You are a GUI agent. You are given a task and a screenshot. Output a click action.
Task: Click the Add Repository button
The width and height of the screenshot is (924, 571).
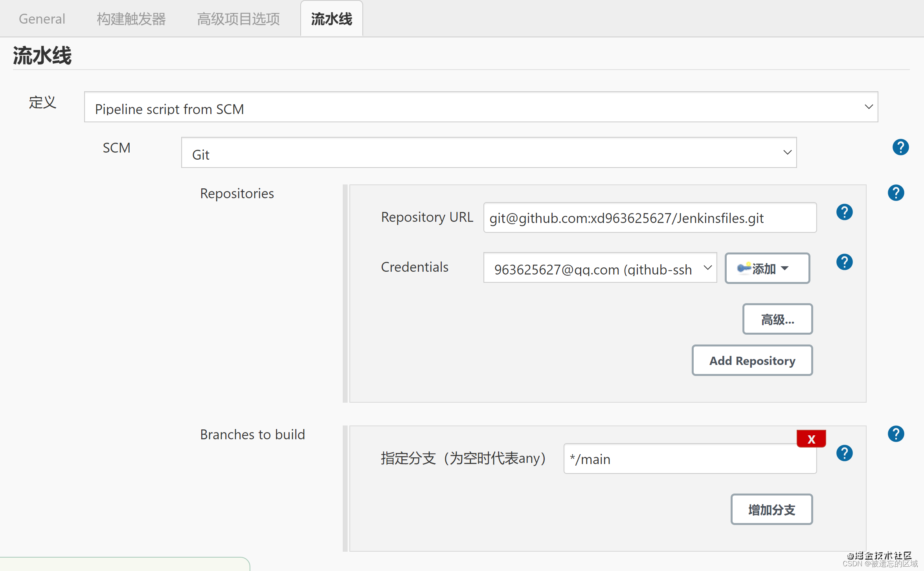(752, 360)
